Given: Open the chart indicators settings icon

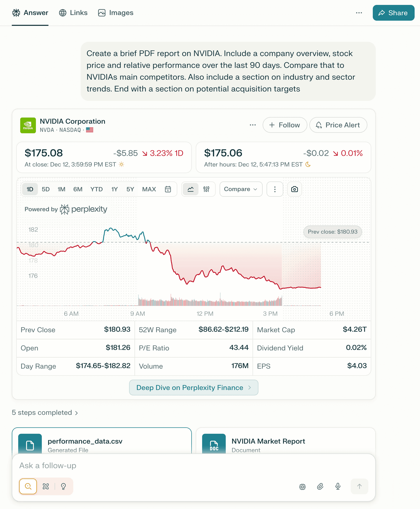Looking at the screenshot, I should pyautogui.click(x=206, y=189).
